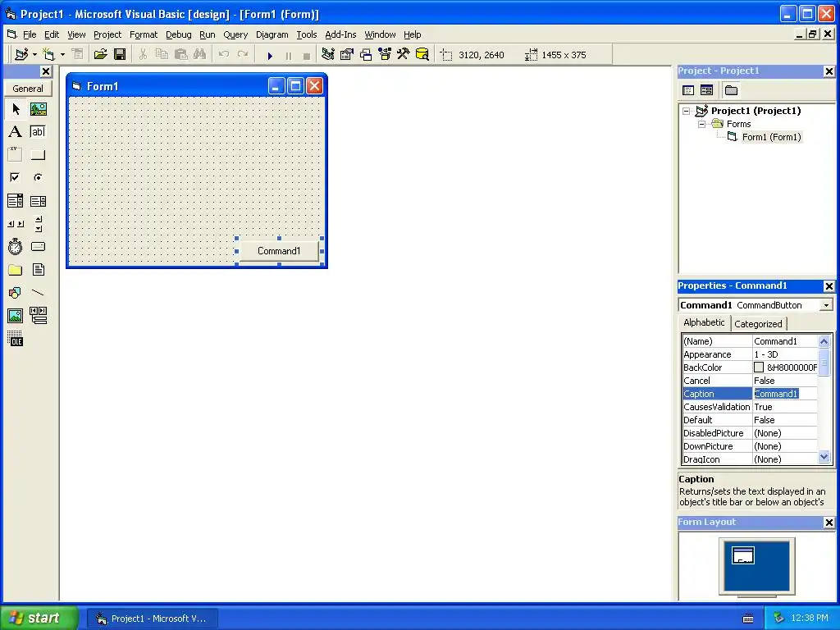Open the Add-Ins menu
Image resolution: width=840 pixels, height=630 pixels.
[x=340, y=34]
